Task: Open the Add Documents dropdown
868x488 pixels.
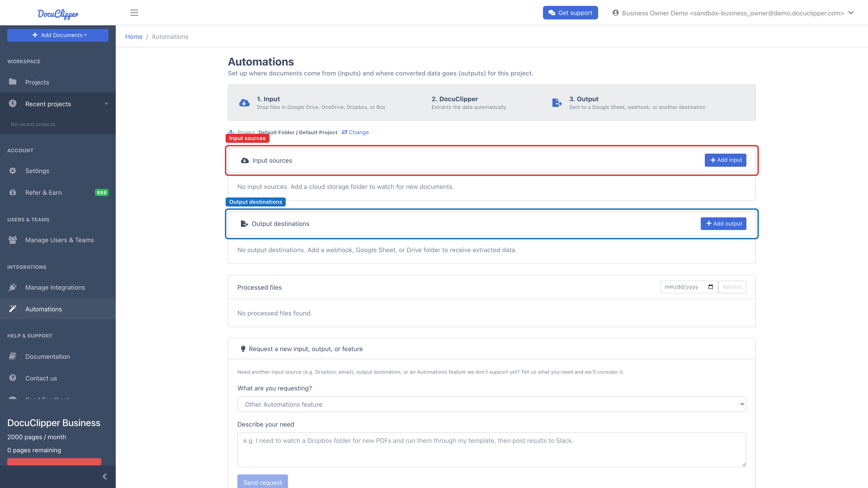Action: 58,35
